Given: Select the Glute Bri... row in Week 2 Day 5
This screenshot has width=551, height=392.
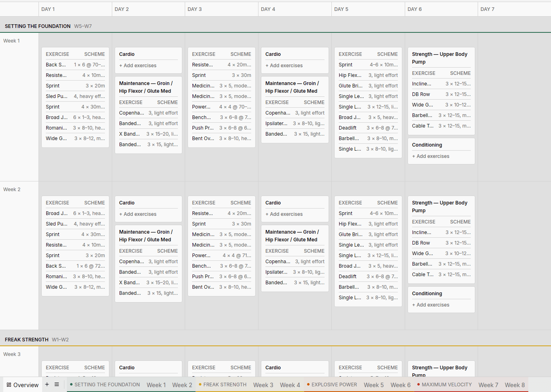Looking at the screenshot, I should [368, 234].
